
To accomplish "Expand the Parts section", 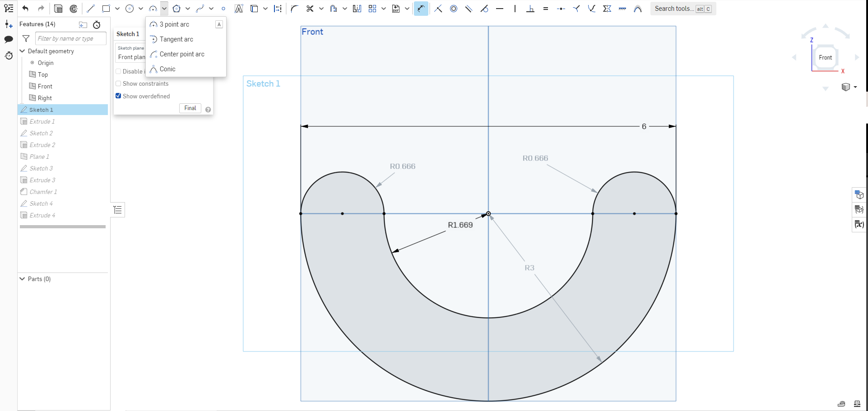I will tap(21, 278).
